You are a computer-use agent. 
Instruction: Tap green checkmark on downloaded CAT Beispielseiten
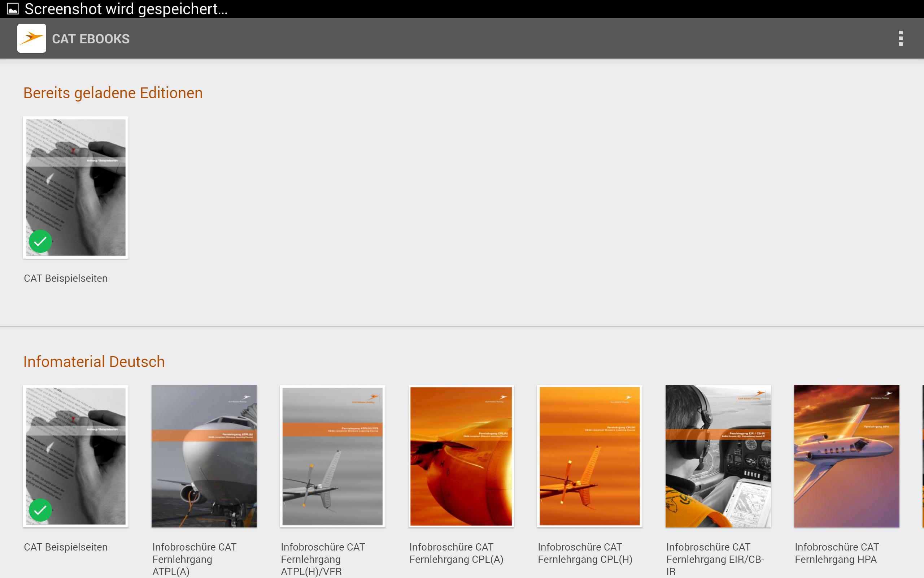[40, 241]
